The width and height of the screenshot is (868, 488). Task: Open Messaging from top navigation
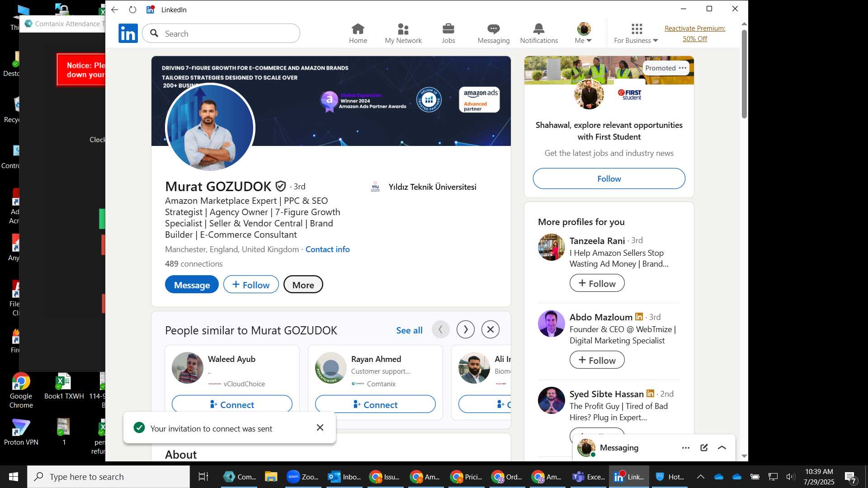[x=493, y=33]
